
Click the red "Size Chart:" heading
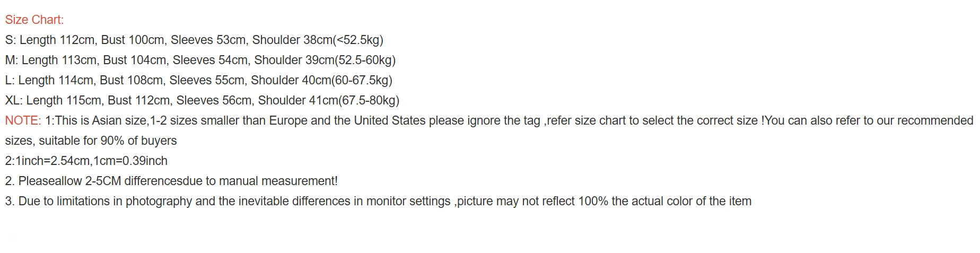pyautogui.click(x=34, y=20)
